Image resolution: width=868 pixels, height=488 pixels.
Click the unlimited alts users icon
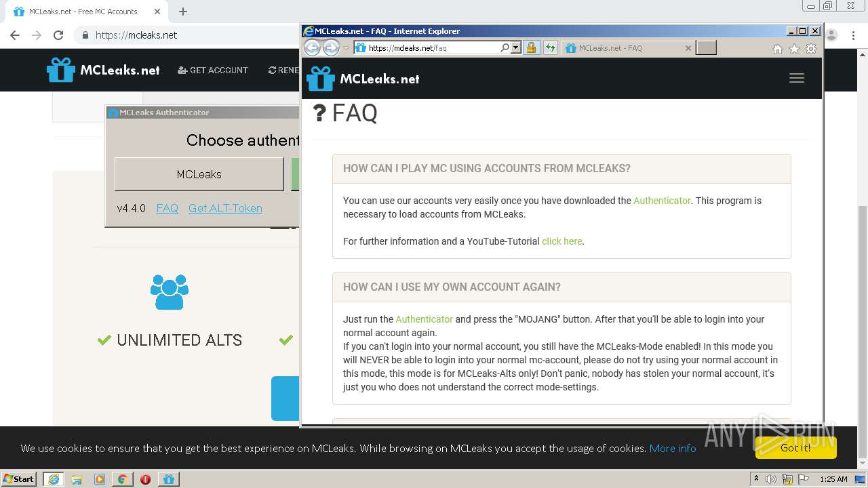coord(170,292)
